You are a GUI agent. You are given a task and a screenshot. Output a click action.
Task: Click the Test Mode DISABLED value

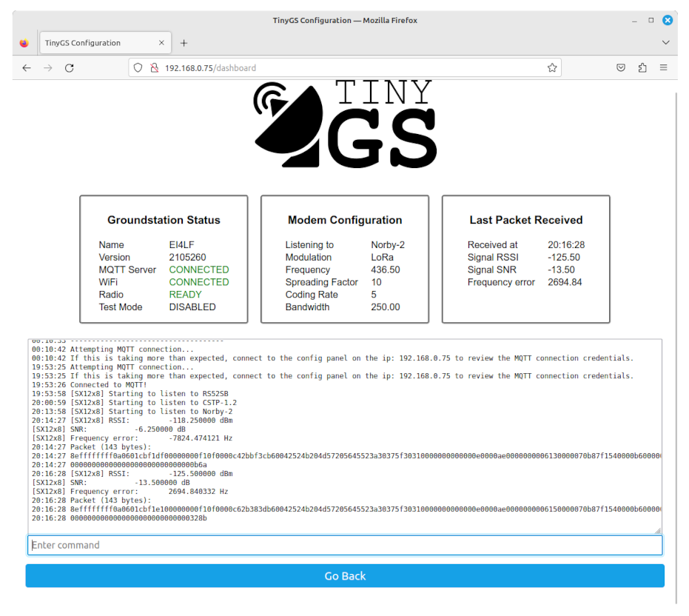point(192,307)
